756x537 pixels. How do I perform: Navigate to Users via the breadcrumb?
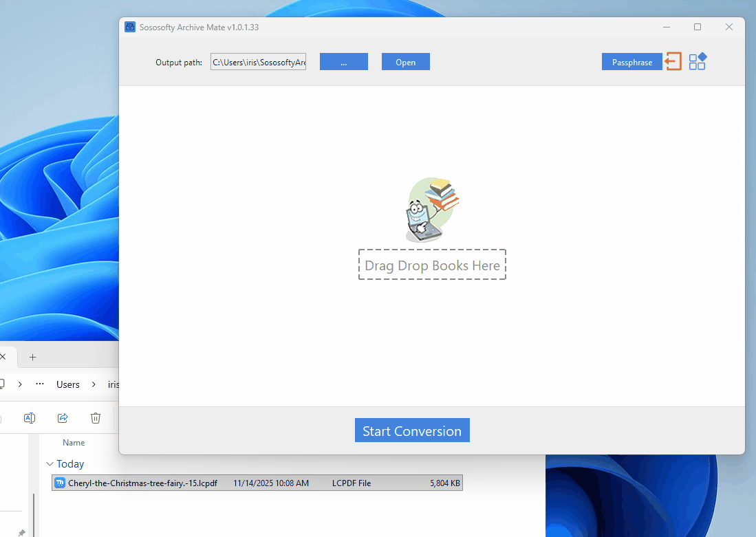[67, 384]
